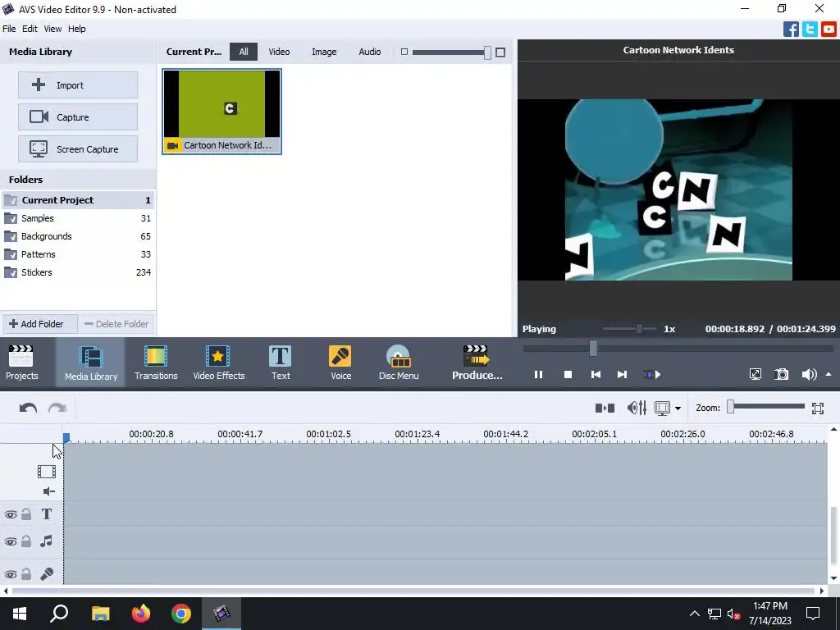The height and width of the screenshot is (630, 840).
Task: Click the Import button
Action: coord(78,85)
